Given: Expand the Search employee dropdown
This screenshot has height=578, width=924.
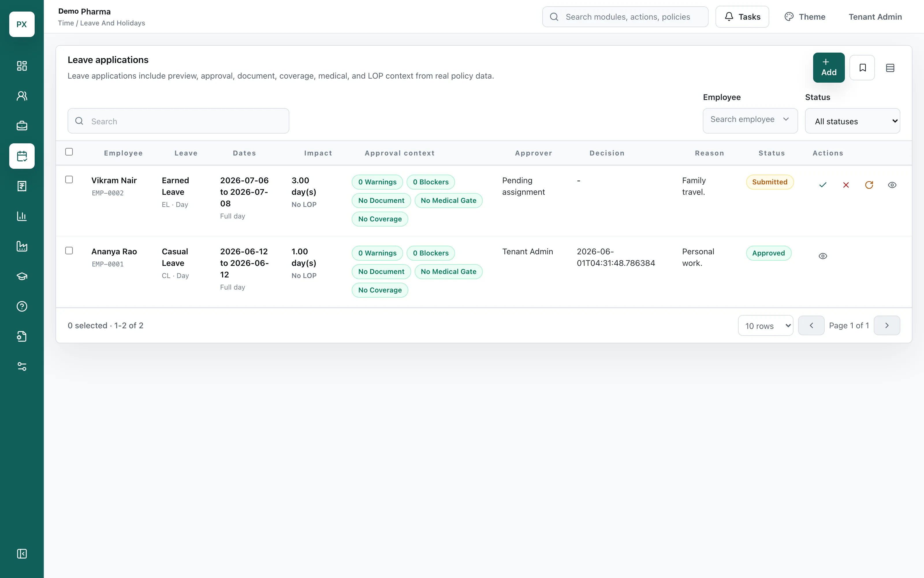Looking at the screenshot, I should click(x=750, y=121).
